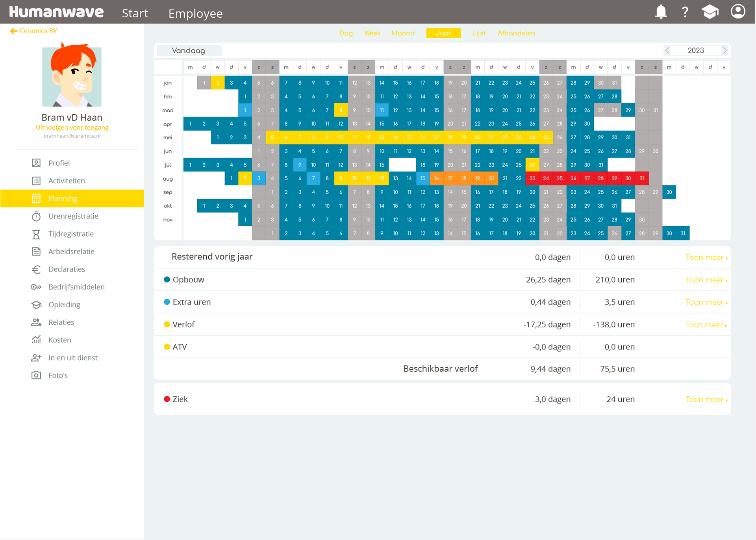Expand Toon meer for Verlof
756x540 pixels.
tap(705, 325)
